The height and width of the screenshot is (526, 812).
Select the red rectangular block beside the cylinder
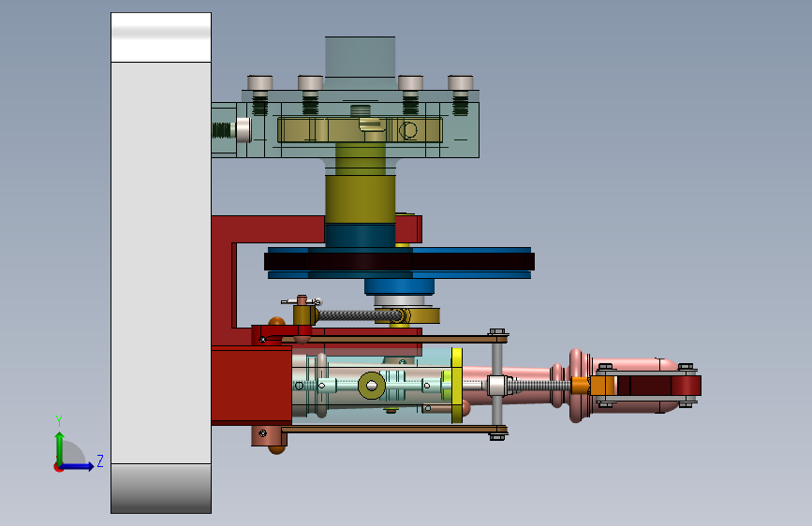252,386
